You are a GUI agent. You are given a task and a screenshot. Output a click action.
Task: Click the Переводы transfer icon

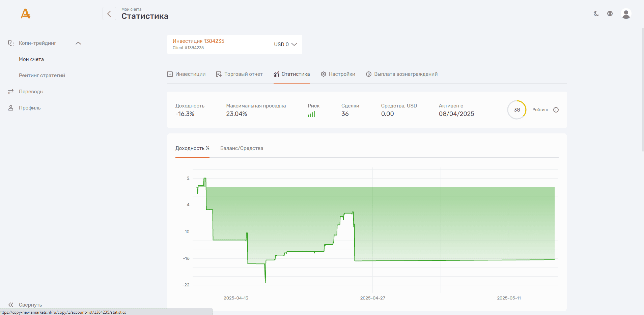11,92
